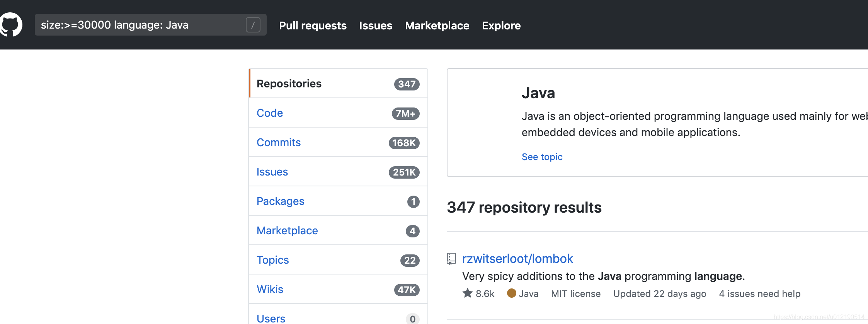Screen dimensions: 868x324
Task: Click the MIT license label
Action: click(x=576, y=293)
